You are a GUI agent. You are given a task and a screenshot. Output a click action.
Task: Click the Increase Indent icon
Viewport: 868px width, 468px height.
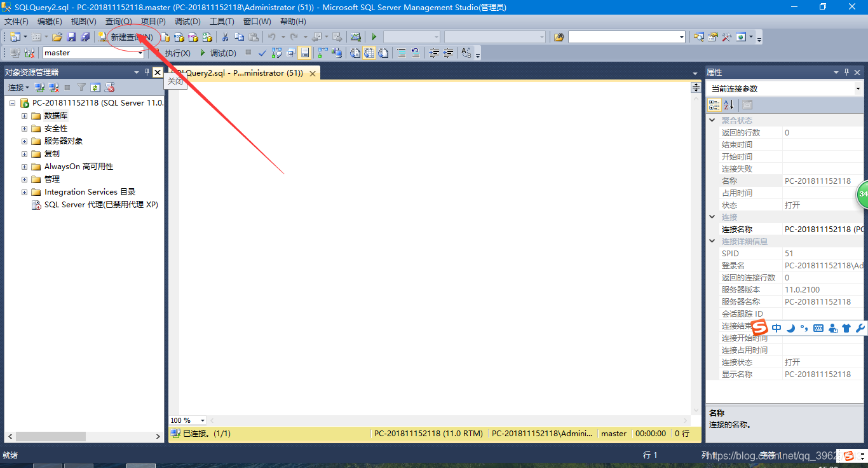pyautogui.click(x=449, y=53)
